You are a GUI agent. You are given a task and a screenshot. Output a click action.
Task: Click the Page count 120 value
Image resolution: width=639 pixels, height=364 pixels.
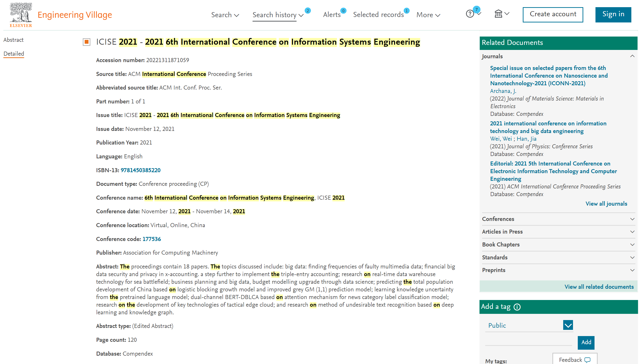click(x=132, y=340)
